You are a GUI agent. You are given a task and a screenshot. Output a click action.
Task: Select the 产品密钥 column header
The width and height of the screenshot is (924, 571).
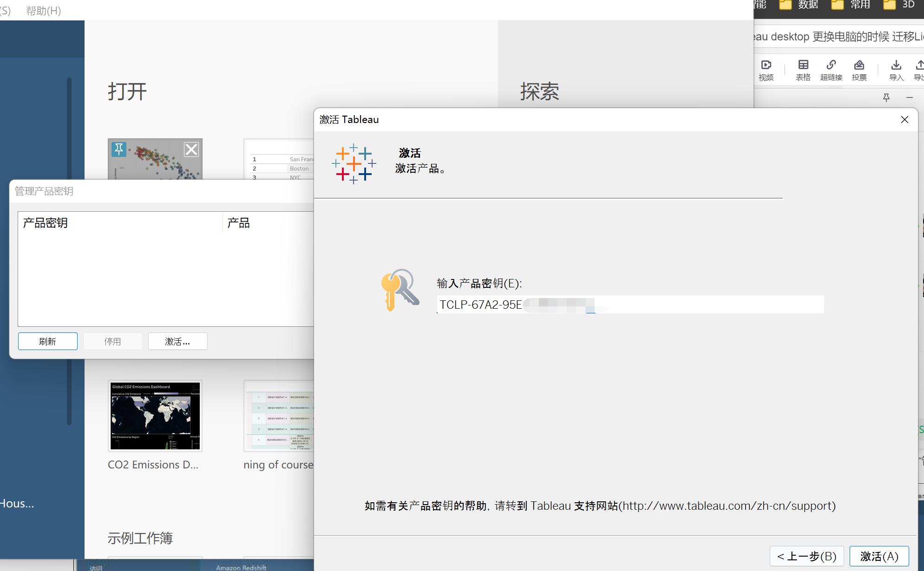click(x=120, y=223)
